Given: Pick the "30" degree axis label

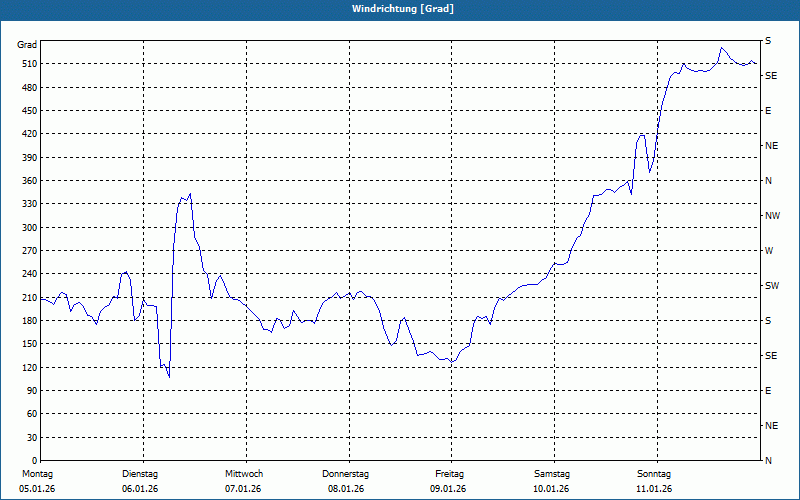Looking at the screenshot, I should 32,438.
